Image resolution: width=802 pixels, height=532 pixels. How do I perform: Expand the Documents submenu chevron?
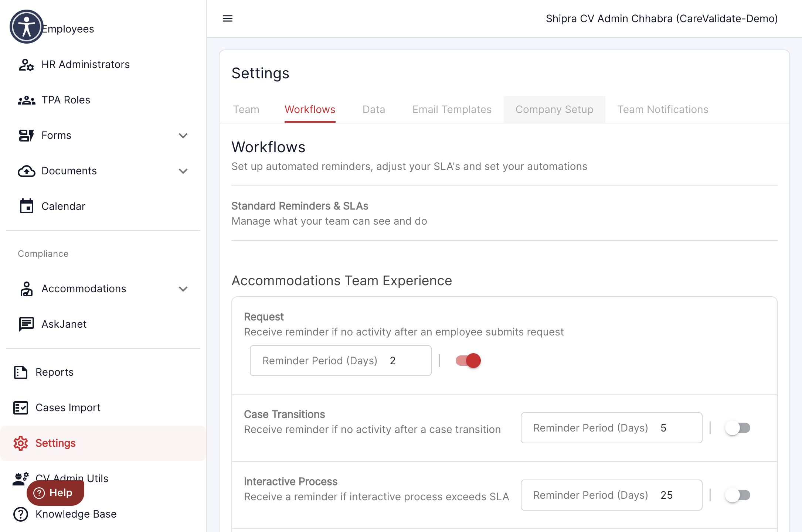[x=183, y=171]
